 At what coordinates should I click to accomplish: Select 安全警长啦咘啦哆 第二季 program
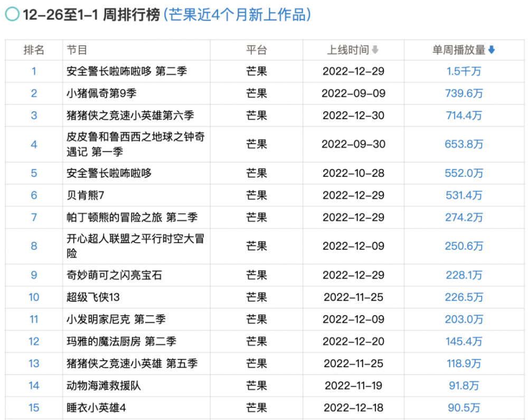pos(127,71)
